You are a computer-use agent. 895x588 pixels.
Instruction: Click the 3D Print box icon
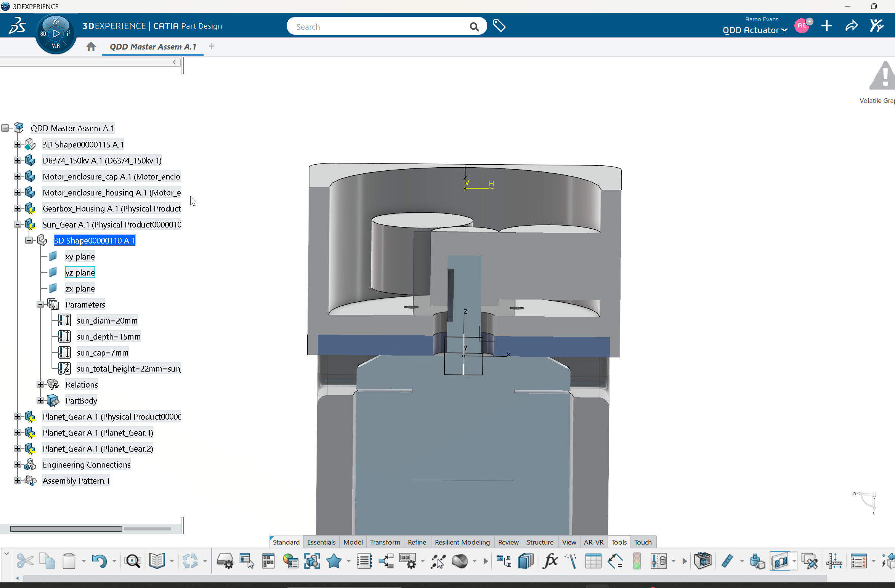pyautogui.click(x=703, y=561)
